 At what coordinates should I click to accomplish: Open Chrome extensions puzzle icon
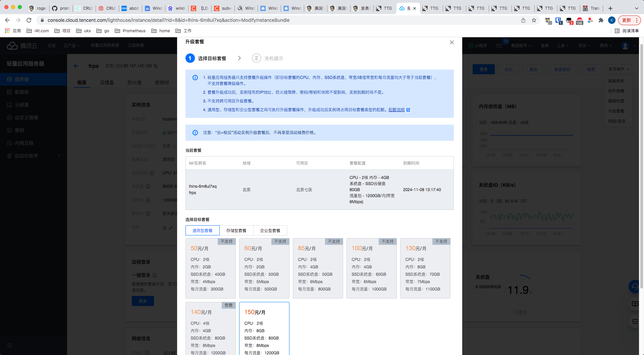(x=601, y=20)
